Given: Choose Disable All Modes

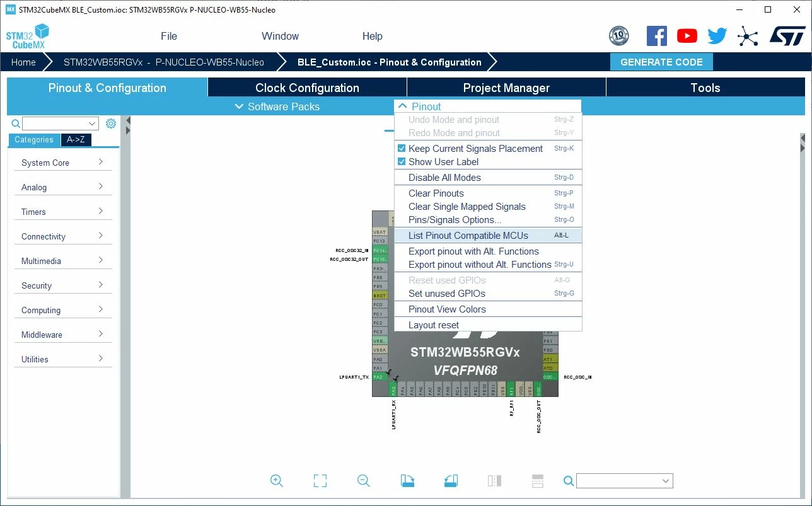Looking at the screenshot, I should 487,178.
